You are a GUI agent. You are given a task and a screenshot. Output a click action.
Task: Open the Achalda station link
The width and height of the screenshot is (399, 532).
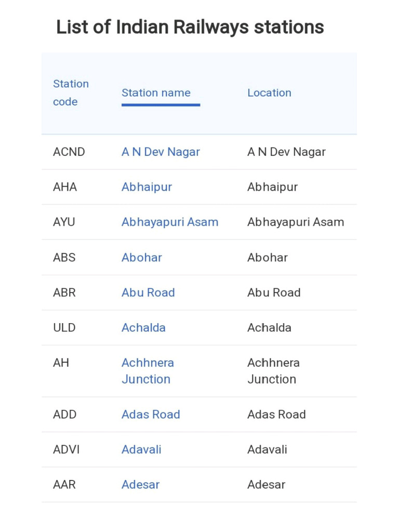point(143,328)
